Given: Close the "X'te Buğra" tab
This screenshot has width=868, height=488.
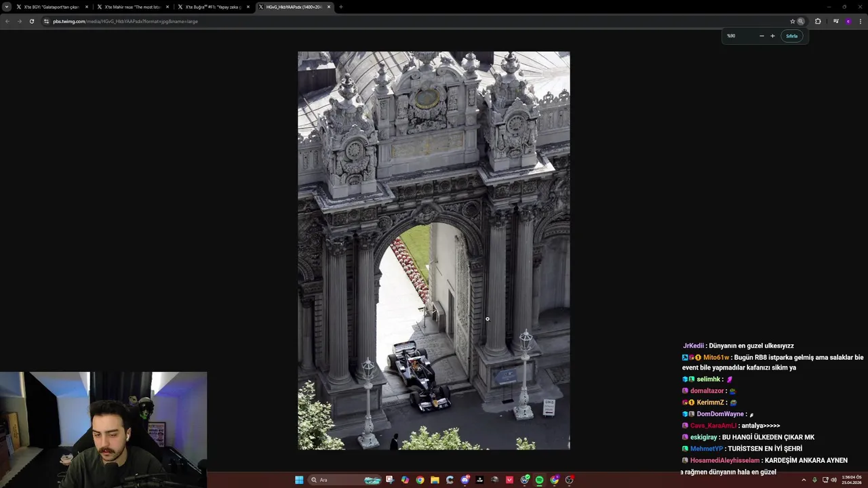Looking at the screenshot, I should click(248, 7).
